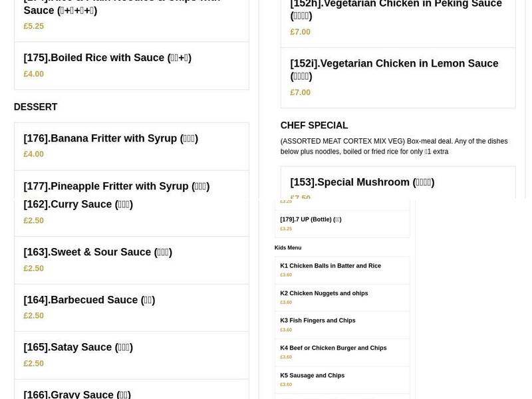Click Satay Sauce menu entry
Viewport: 532px width, 399px height.
[78, 347]
